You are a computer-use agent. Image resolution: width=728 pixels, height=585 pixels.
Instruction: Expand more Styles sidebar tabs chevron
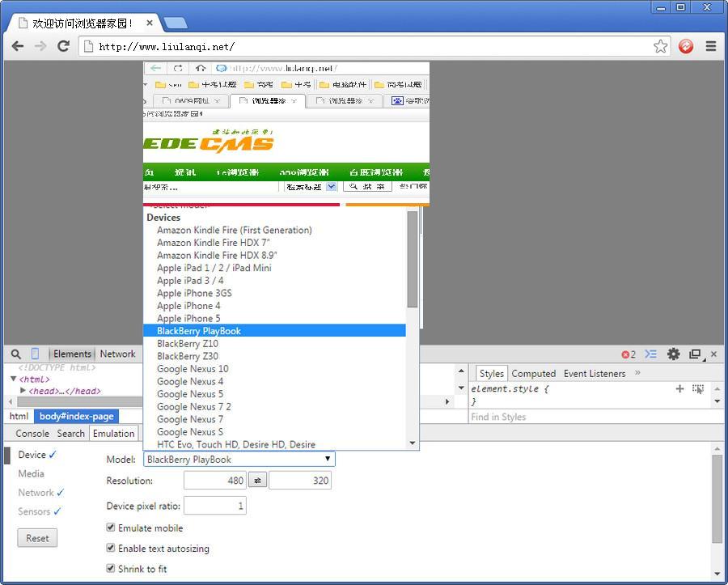click(637, 373)
